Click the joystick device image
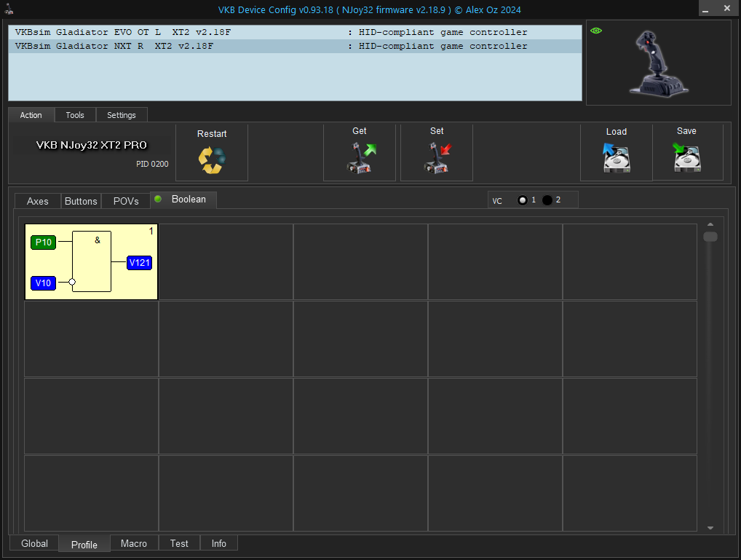 click(658, 63)
